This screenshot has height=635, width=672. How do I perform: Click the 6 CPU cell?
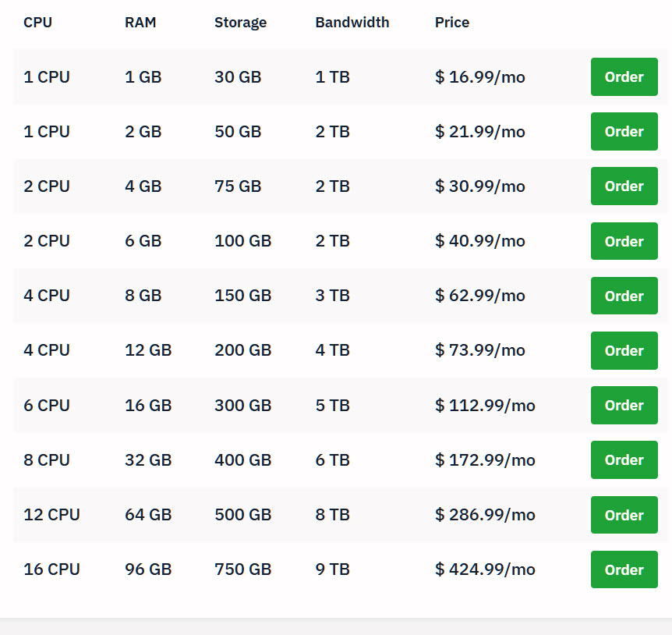coord(47,406)
